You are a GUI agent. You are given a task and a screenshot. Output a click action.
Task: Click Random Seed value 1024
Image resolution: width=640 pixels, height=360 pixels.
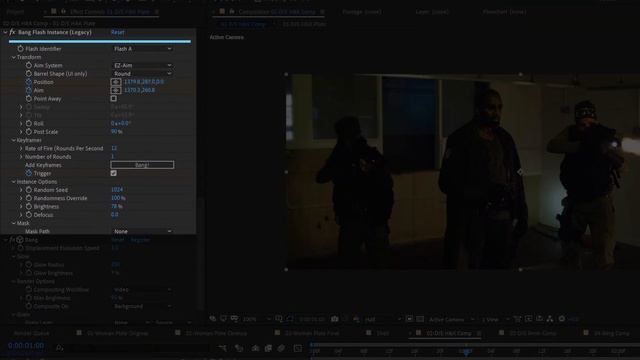click(117, 190)
